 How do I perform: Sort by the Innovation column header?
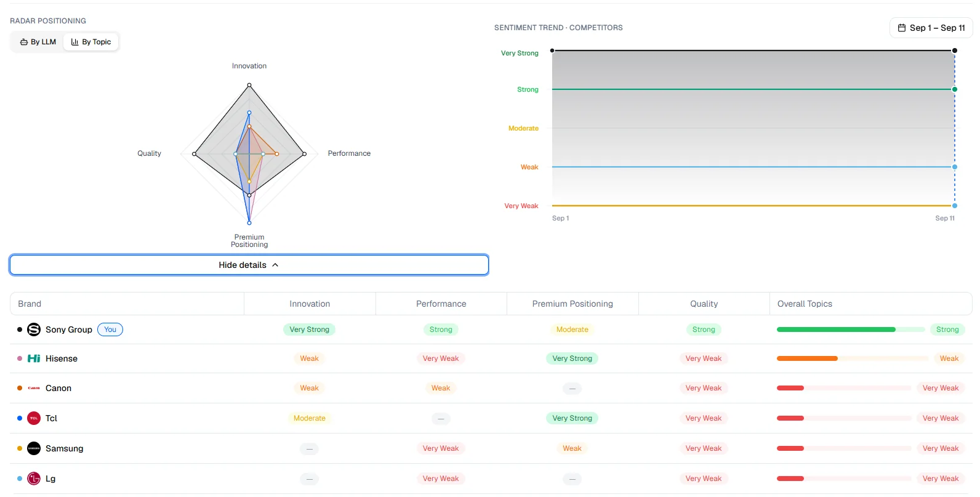tap(310, 304)
